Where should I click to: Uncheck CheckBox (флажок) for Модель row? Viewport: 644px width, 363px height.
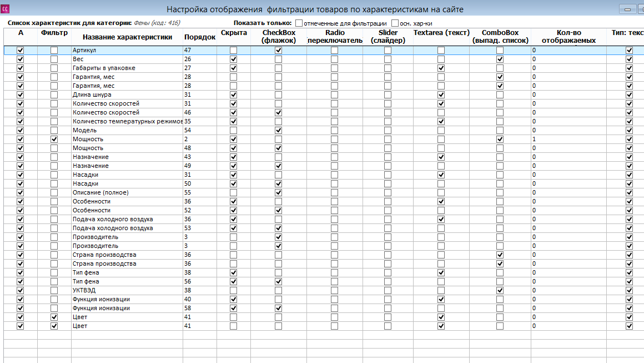point(279,130)
